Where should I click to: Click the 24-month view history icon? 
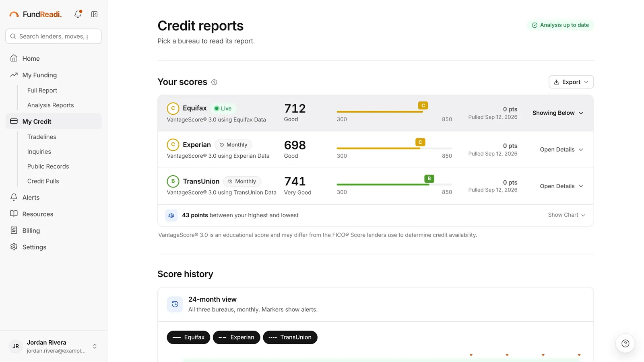(x=175, y=304)
